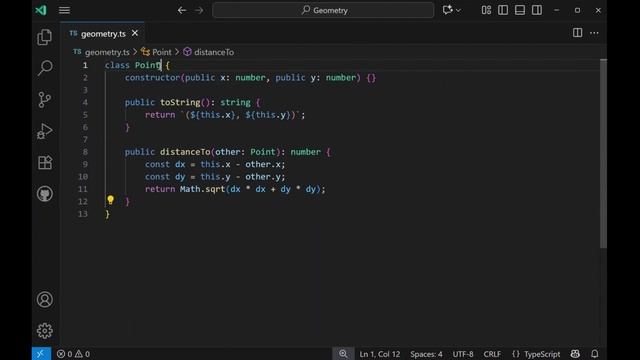Open the Search view in activity bar
Viewport: 640px width, 360px height.
pyautogui.click(x=45, y=68)
